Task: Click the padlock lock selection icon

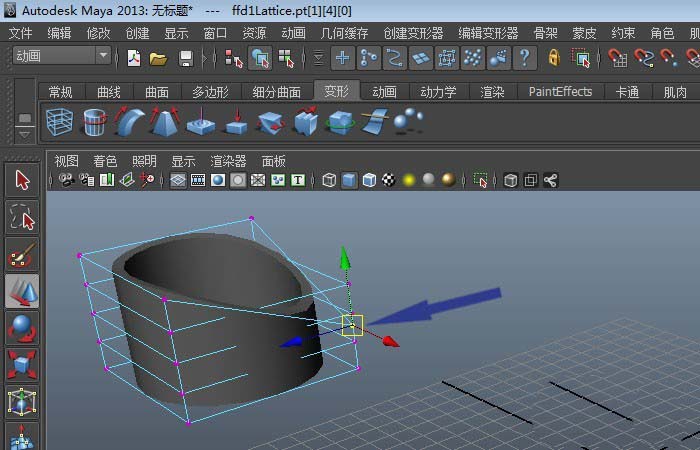Action: click(x=554, y=58)
